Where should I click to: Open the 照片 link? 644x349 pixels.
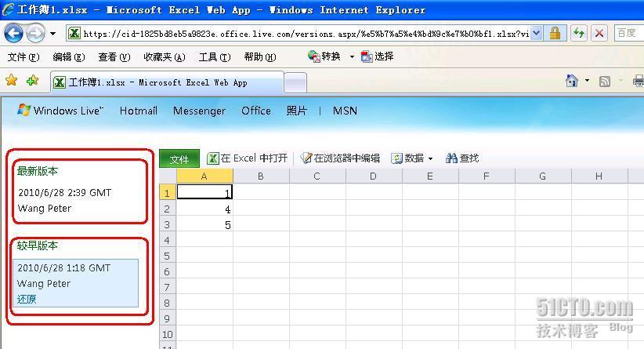click(x=296, y=111)
